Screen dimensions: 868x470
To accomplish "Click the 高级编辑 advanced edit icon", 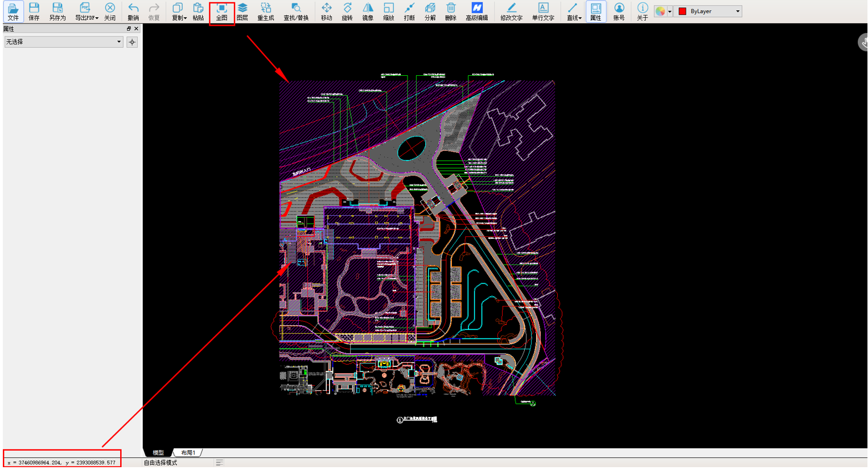I will pos(476,11).
